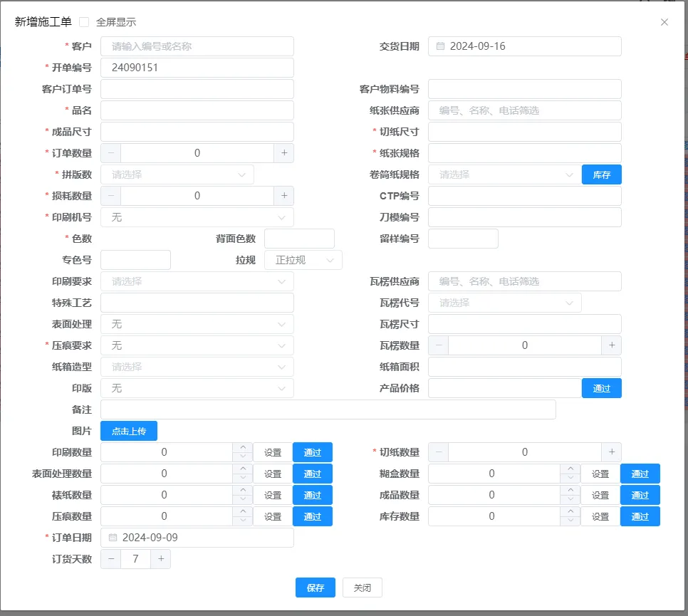688x616 pixels.
Task: Save the work order with 保存
Action: [x=316, y=588]
